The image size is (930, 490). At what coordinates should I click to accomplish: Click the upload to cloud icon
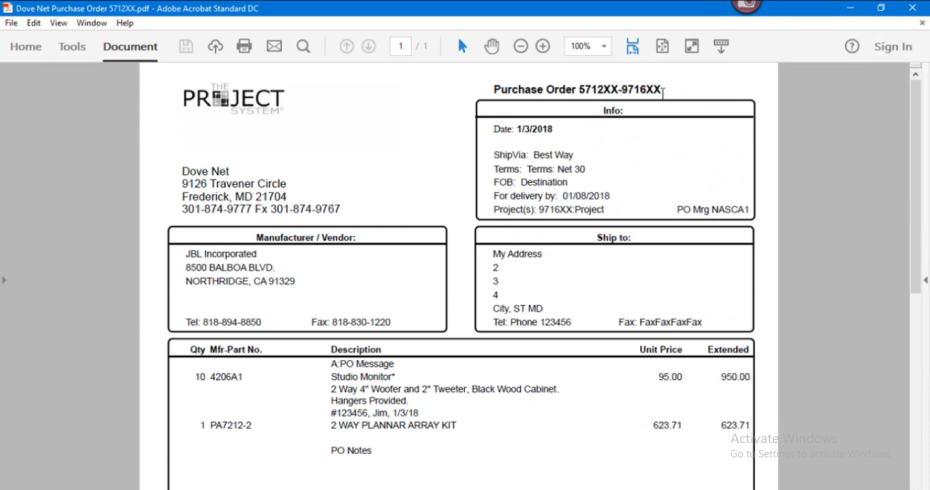pyautogui.click(x=215, y=46)
